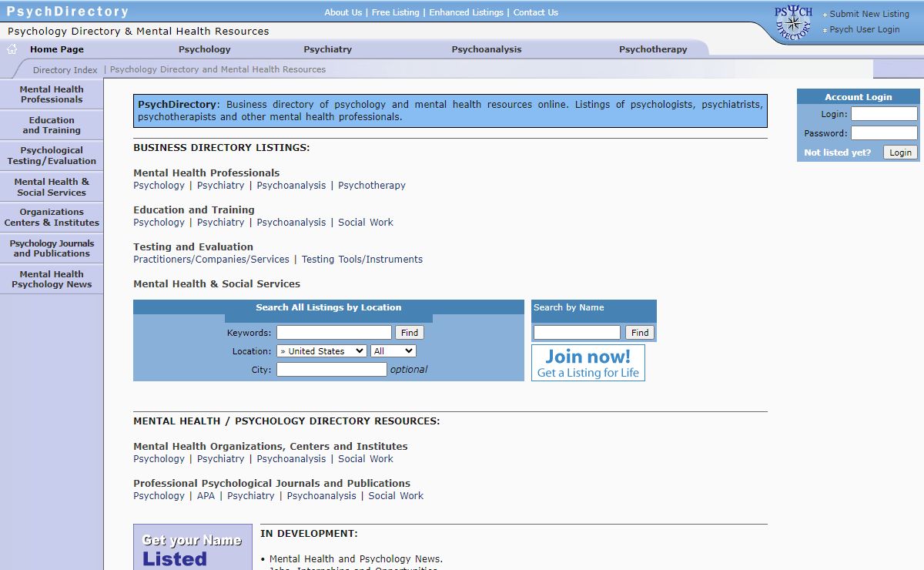Click the Directory Index breadcrumb
This screenshot has height=570, width=924.
tap(65, 70)
